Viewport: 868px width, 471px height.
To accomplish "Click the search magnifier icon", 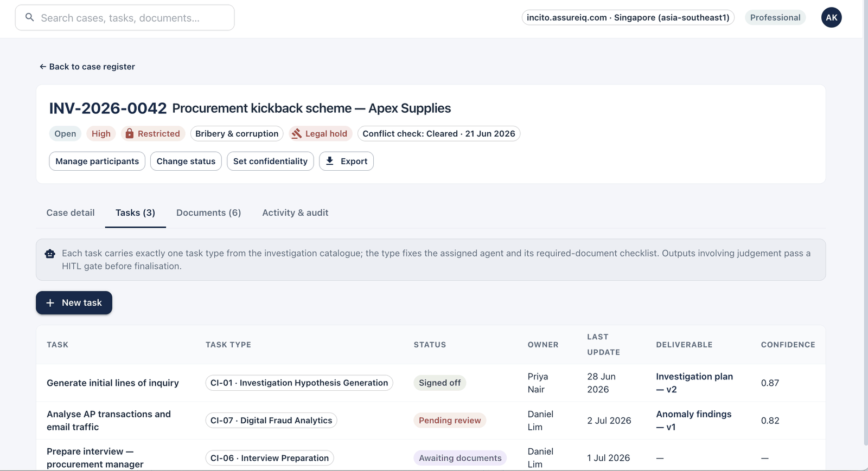I will click(30, 17).
